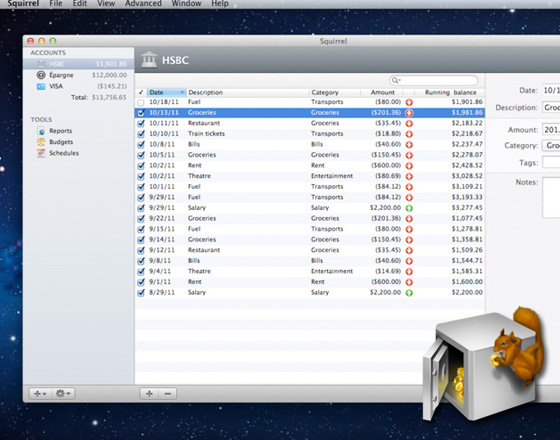Open the File menu
This screenshot has width=560, height=440.
56,4
